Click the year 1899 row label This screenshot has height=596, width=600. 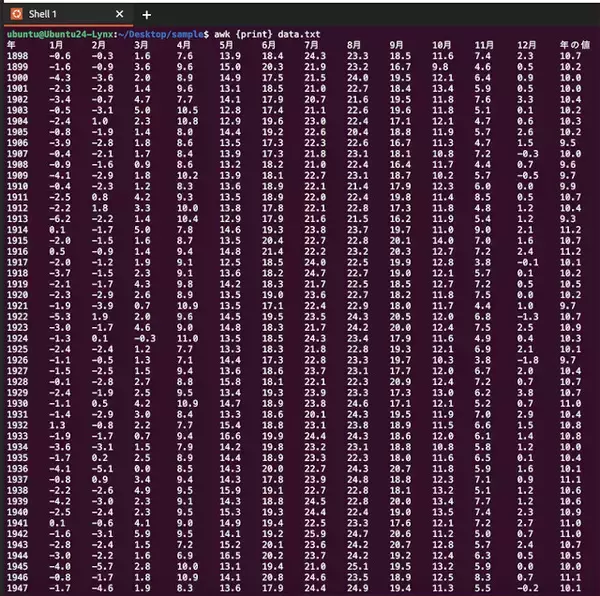pyautogui.click(x=18, y=67)
